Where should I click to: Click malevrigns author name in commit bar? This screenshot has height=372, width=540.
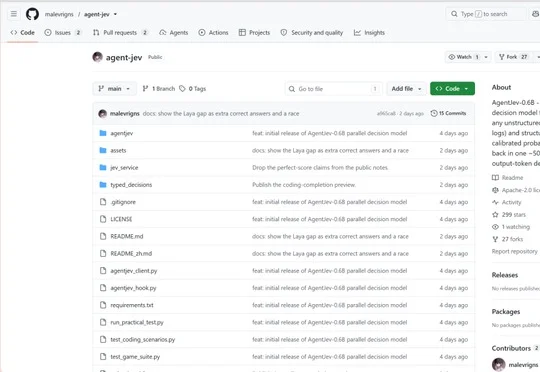coord(125,113)
